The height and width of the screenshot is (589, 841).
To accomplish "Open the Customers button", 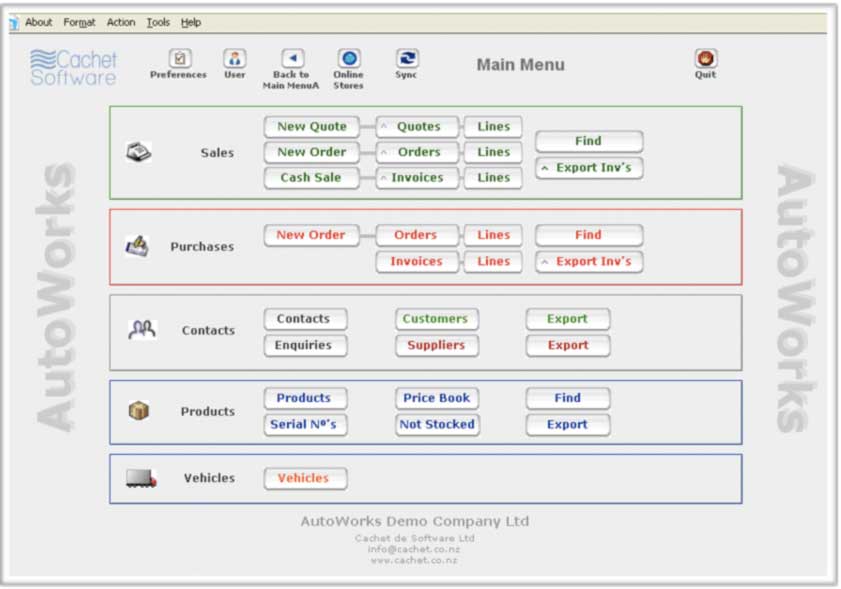I will point(437,319).
